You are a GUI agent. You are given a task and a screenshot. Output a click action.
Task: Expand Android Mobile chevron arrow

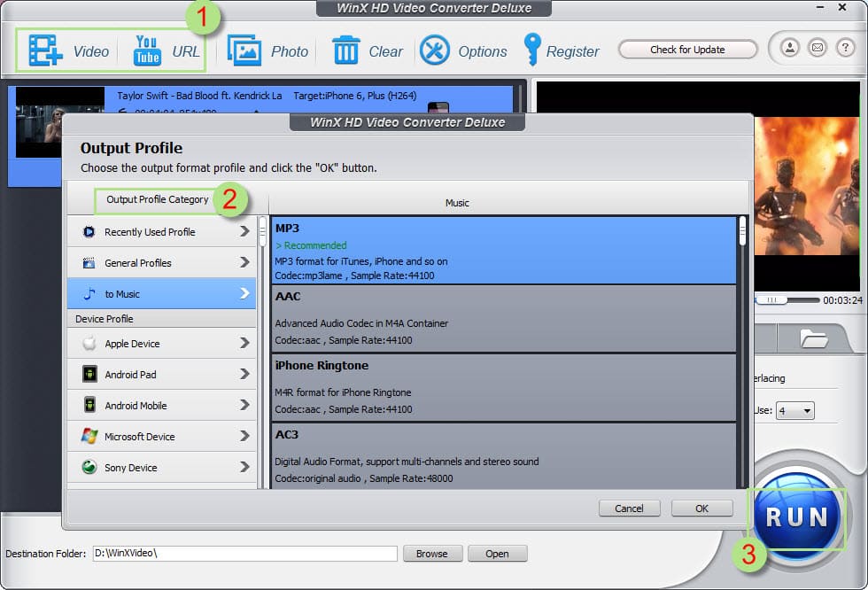click(244, 405)
